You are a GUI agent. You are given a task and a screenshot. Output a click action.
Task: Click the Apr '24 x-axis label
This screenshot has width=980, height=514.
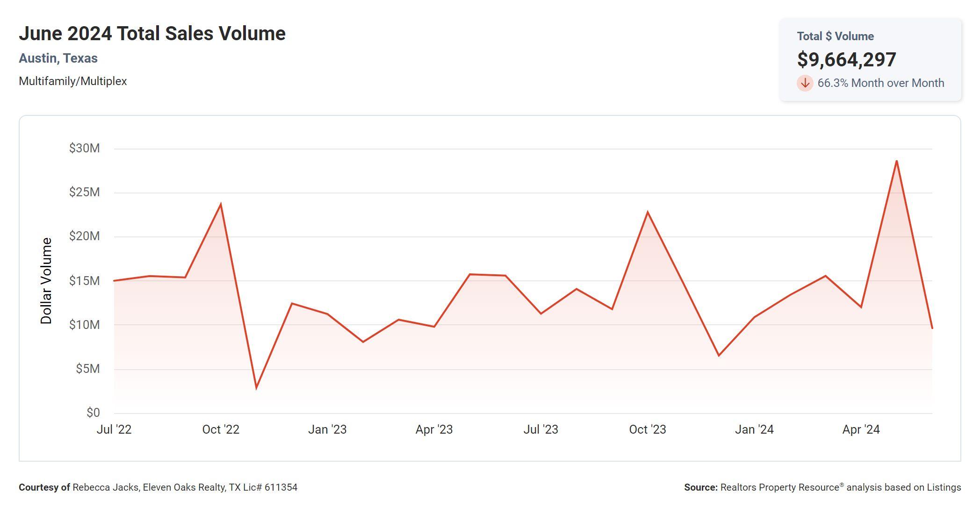(x=861, y=429)
